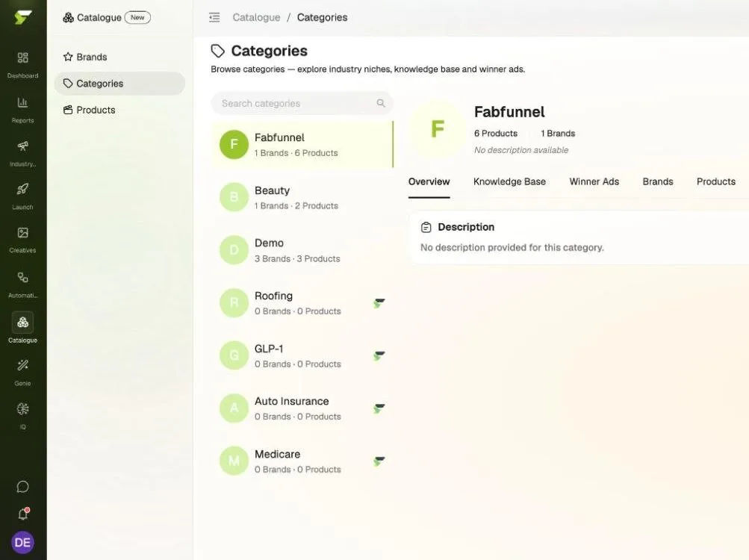Switch to the Overview tab
749x560 pixels.
click(x=429, y=181)
